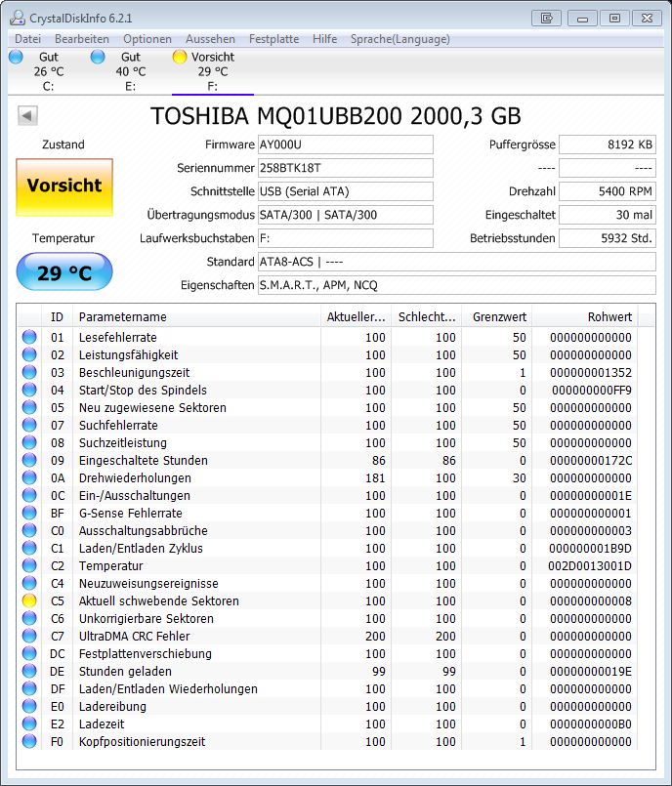
Task: Click the status icon for UltraDMA CRC Fehler
Action: [x=29, y=635]
